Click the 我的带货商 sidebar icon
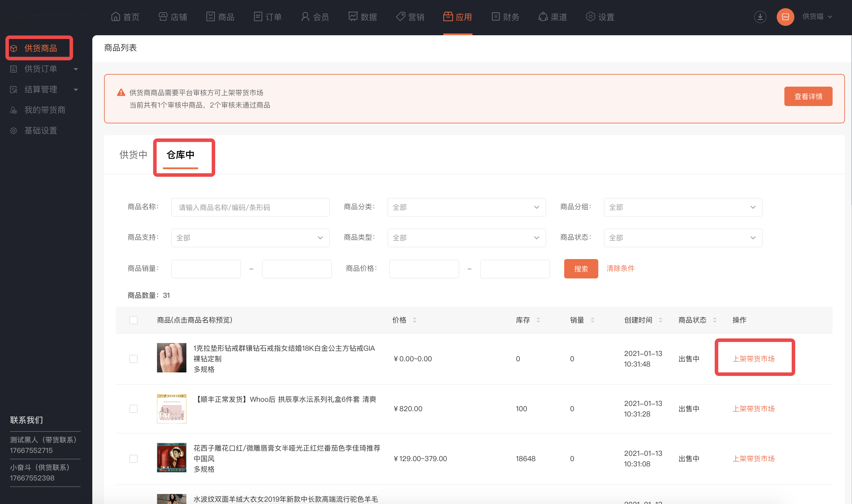 pos(14,110)
